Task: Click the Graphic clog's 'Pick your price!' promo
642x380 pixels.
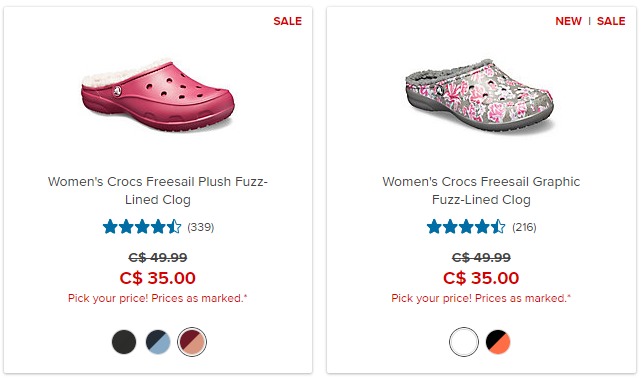Action: (481, 298)
